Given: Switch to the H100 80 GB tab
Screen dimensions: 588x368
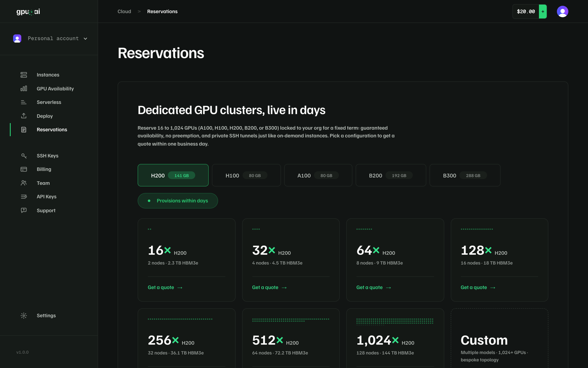Looking at the screenshot, I should click(246, 175).
